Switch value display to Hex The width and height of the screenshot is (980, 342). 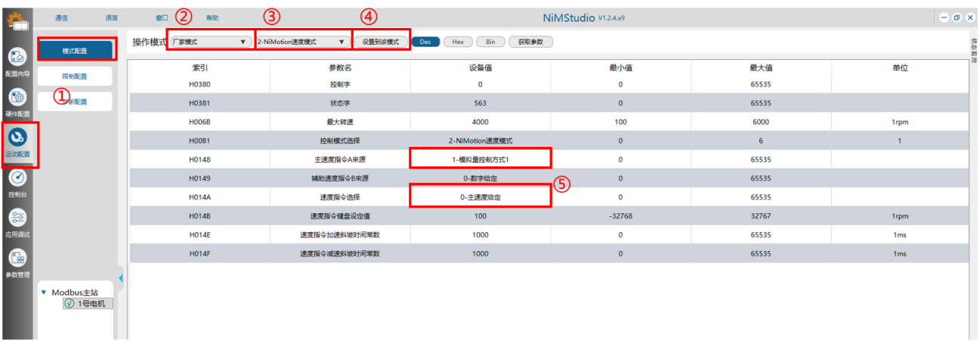(458, 42)
